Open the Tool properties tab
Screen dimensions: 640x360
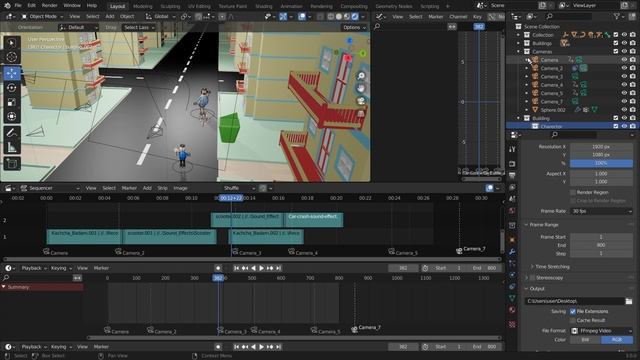point(512,149)
